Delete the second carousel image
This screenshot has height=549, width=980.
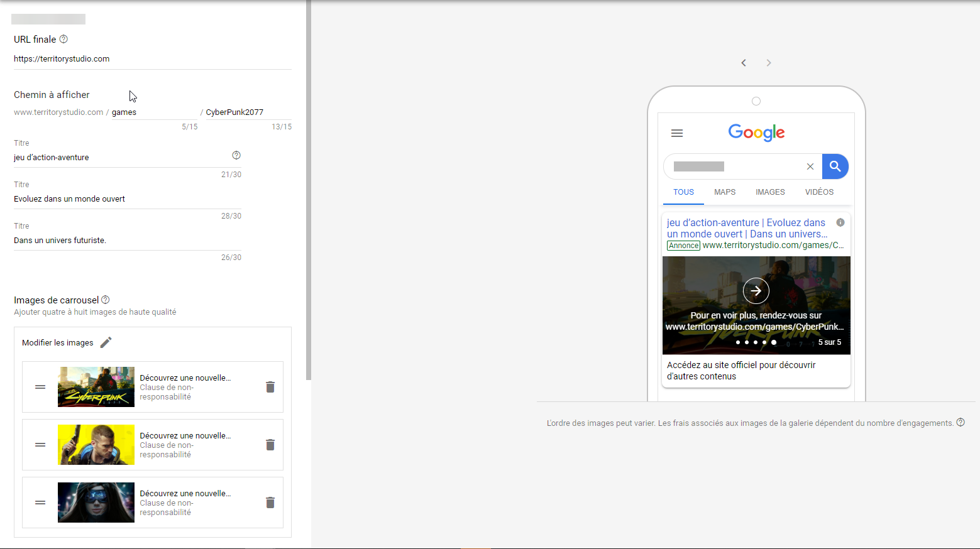click(x=270, y=445)
